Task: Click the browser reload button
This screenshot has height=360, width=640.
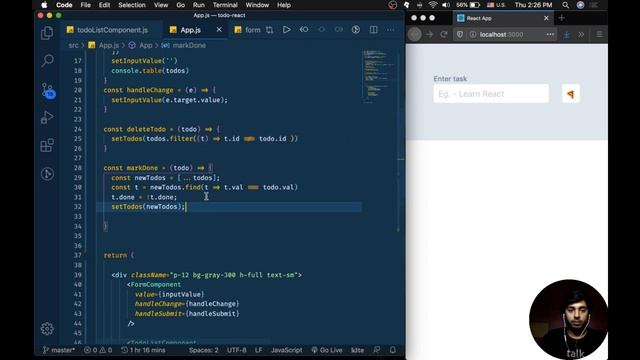Action: coord(444,34)
